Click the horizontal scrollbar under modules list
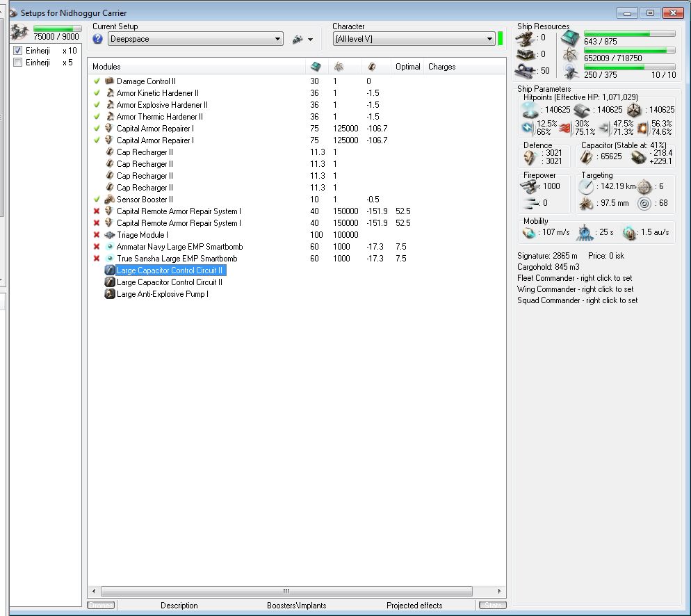The width and height of the screenshot is (691, 616). [x=285, y=590]
